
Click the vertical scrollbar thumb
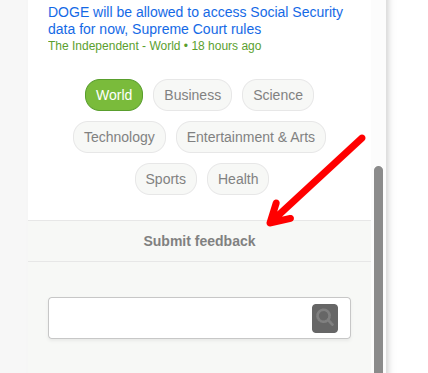(x=378, y=269)
